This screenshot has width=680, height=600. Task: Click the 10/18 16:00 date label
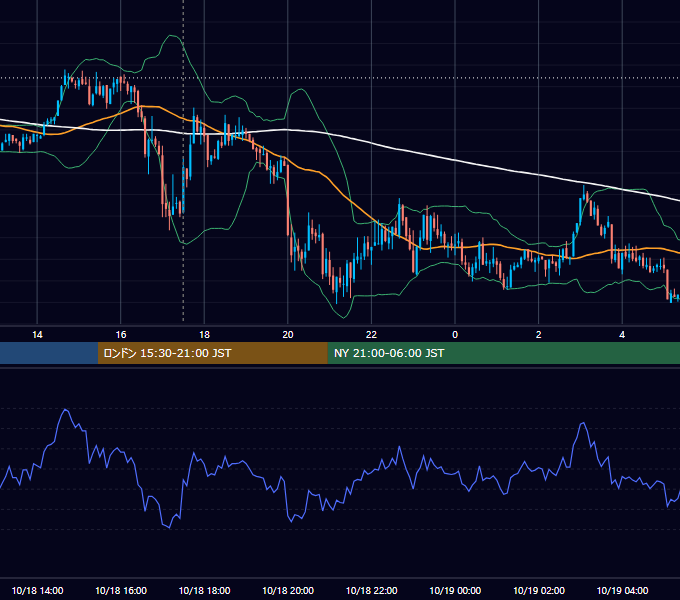click(121, 590)
